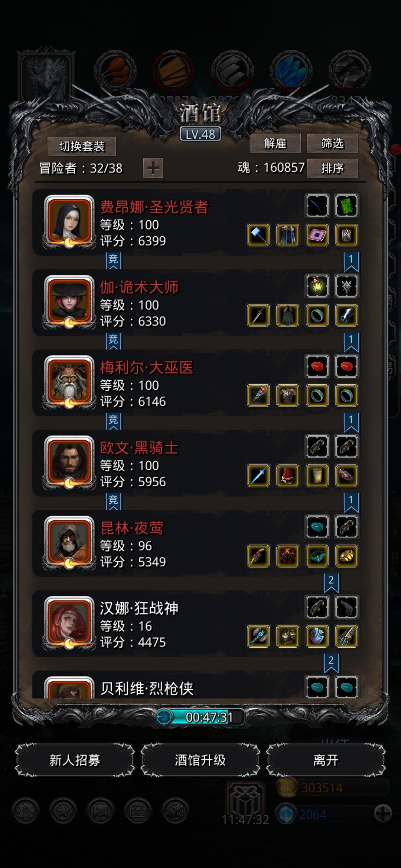Select the green lantern item of 伽·诡术大师
The image size is (401, 868).
(x=317, y=286)
